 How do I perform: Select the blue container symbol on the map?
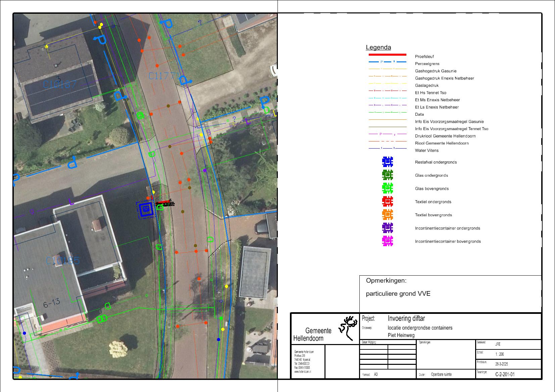coord(146,210)
